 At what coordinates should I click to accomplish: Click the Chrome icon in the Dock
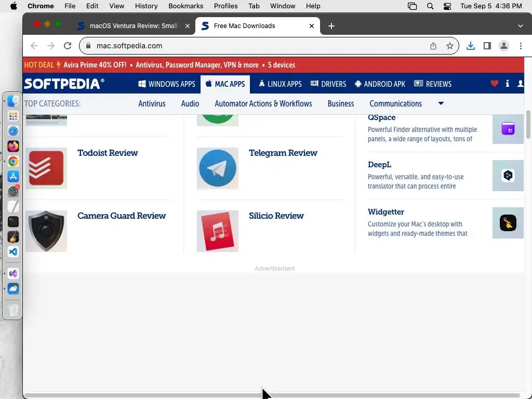(13, 162)
